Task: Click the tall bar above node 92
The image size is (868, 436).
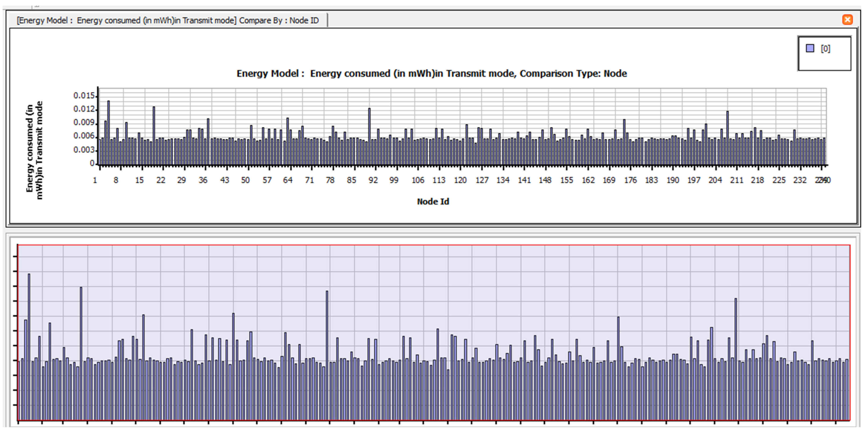Action: tap(369, 135)
